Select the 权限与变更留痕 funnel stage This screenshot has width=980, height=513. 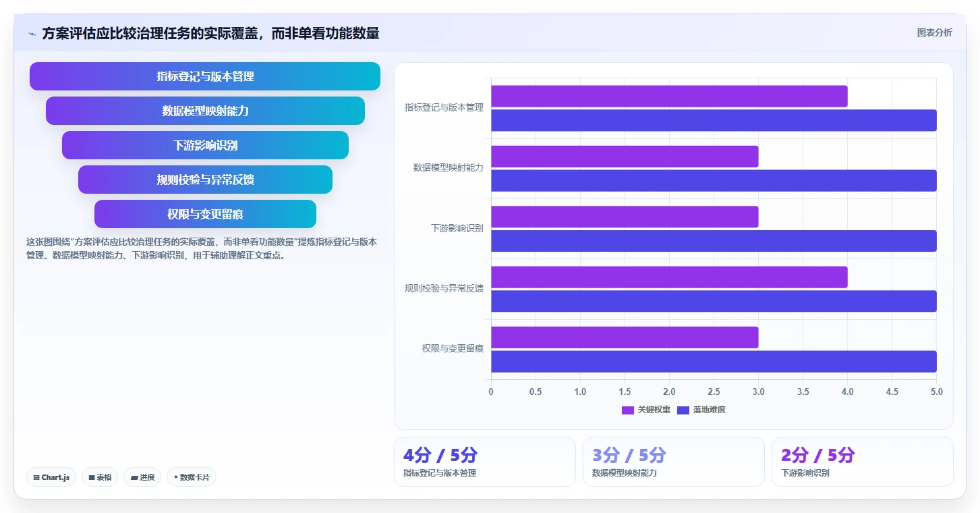pos(205,214)
